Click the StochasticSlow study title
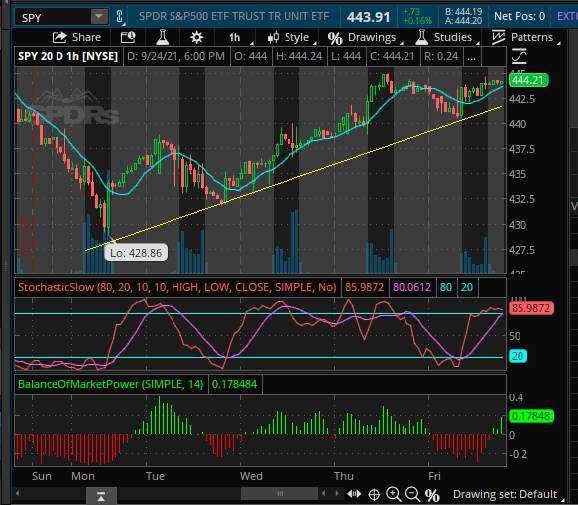 click(x=177, y=287)
